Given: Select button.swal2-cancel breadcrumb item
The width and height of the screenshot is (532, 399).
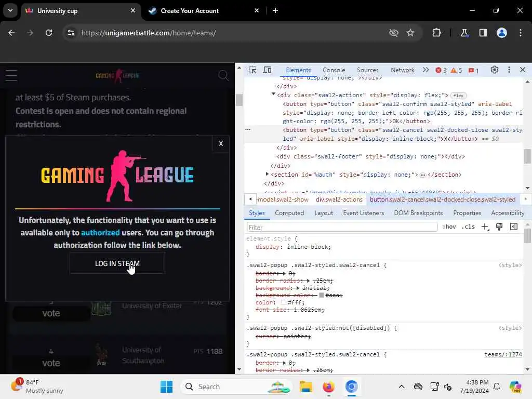Looking at the screenshot, I should [x=443, y=199].
